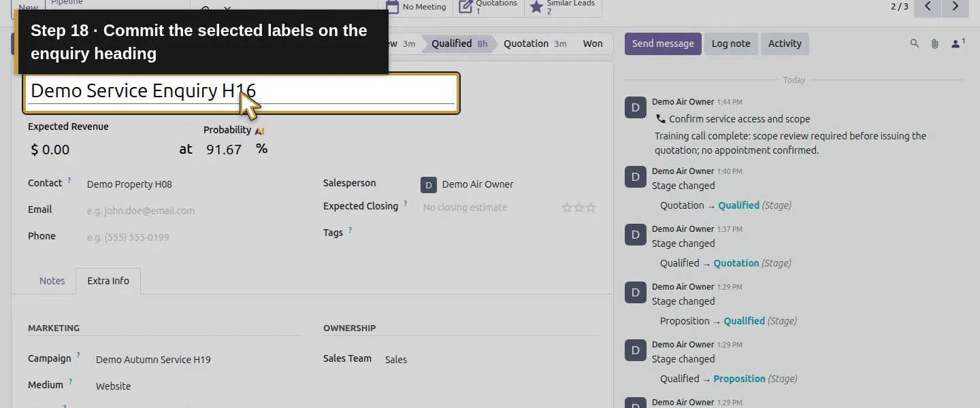Click the avatar on the 1:44 PM message

[636, 107]
